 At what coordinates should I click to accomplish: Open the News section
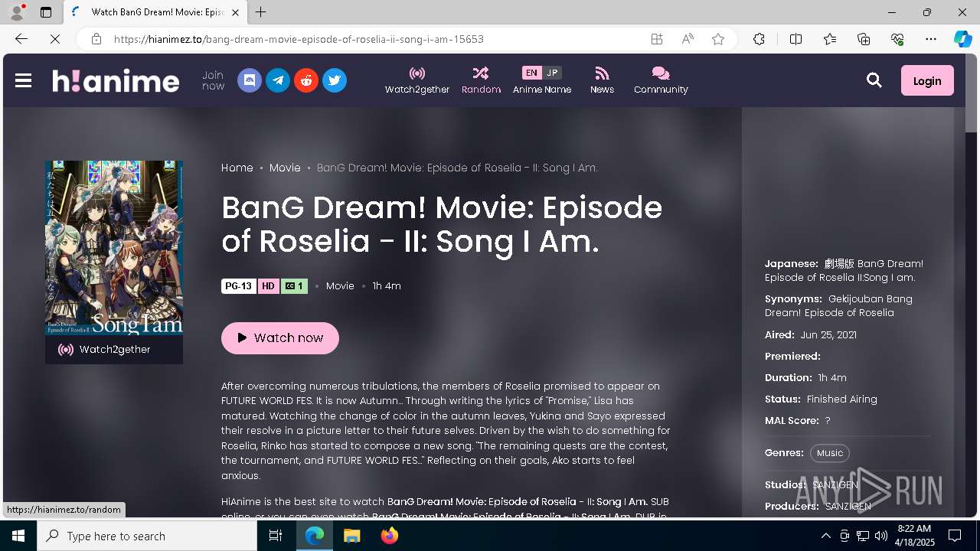pyautogui.click(x=602, y=80)
